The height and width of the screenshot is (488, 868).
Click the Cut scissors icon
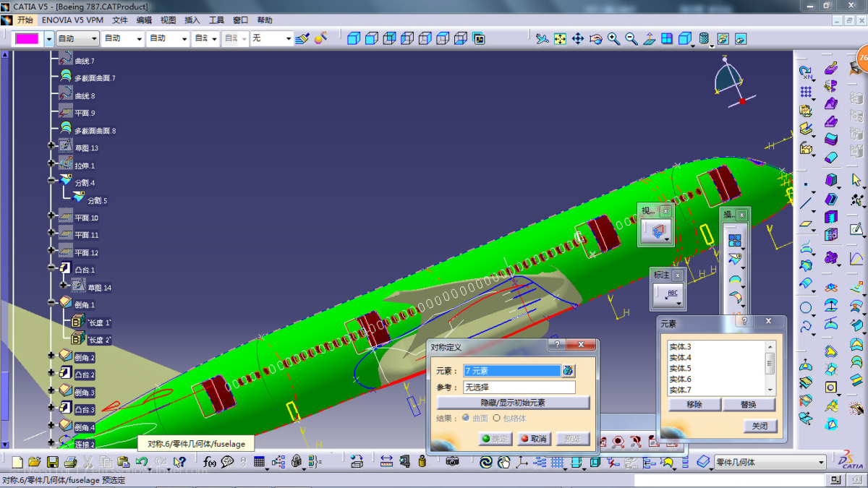(88, 462)
